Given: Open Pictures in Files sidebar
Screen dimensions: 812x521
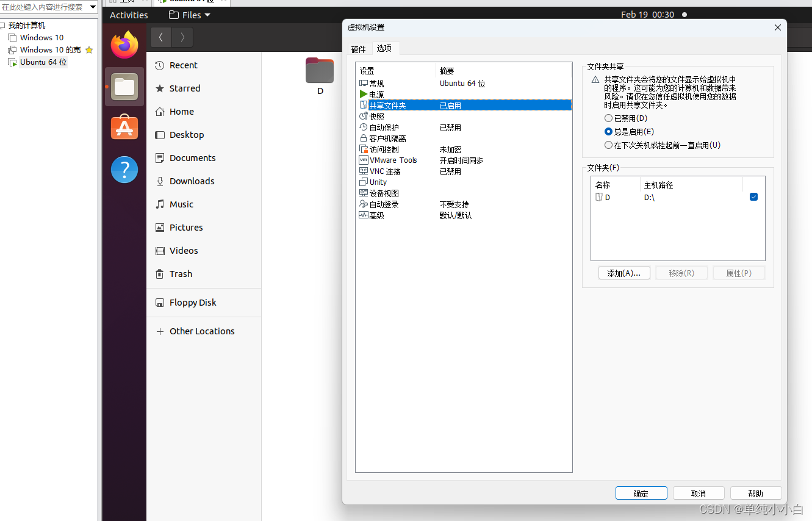Looking at the screenshot, I should click(204, 228).
